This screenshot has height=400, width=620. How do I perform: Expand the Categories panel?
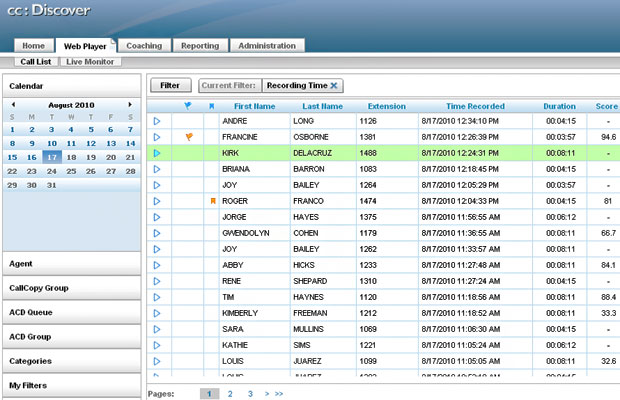72,361
